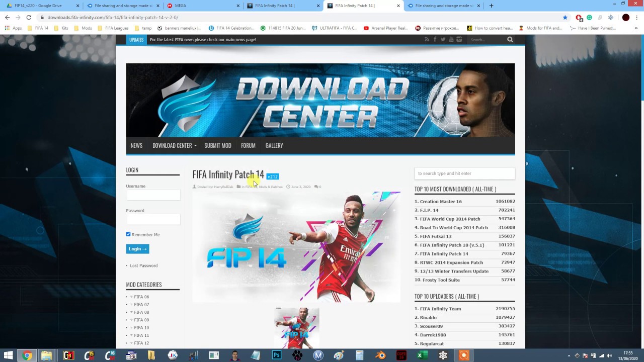Open the site's Facebook icon
This screenshot has width=644, height=362.
coord(435,39)
